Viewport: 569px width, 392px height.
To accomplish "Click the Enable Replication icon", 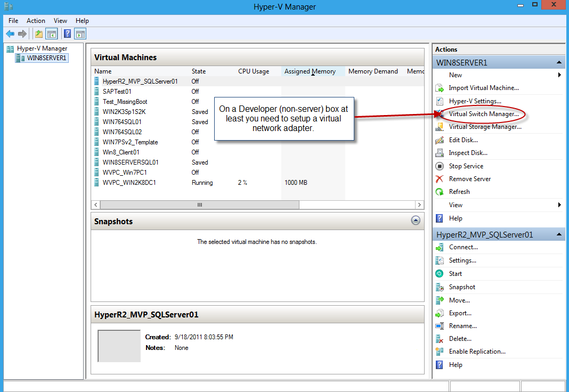I will click(440, 352).
